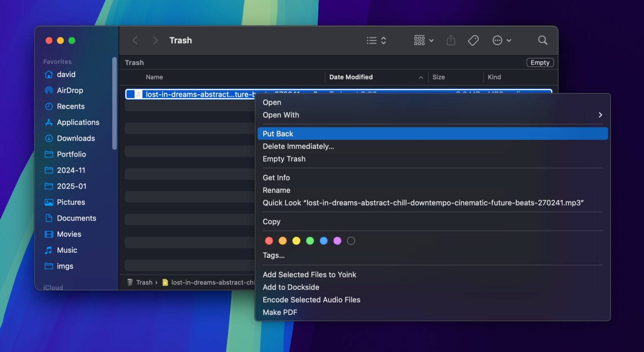This screenshot has width=644, height=352.
Task: Click the Tags icon in the toolbar
Action: tap(473, 40)
